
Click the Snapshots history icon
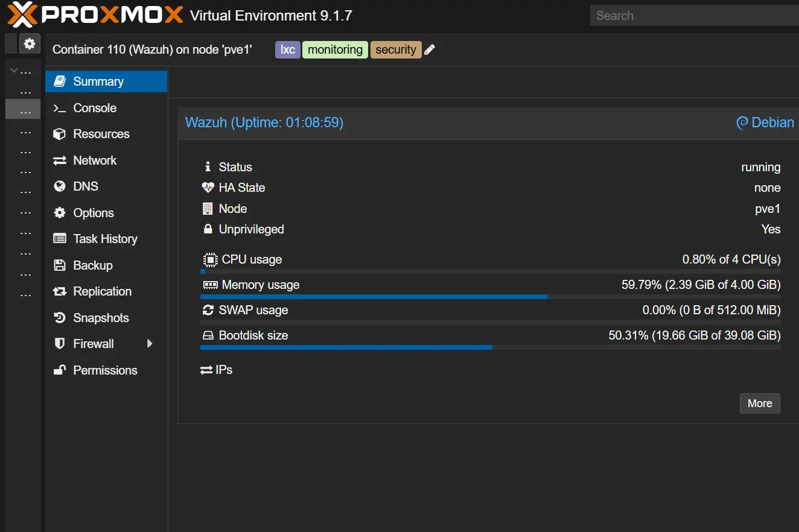[x=59, y=318]
